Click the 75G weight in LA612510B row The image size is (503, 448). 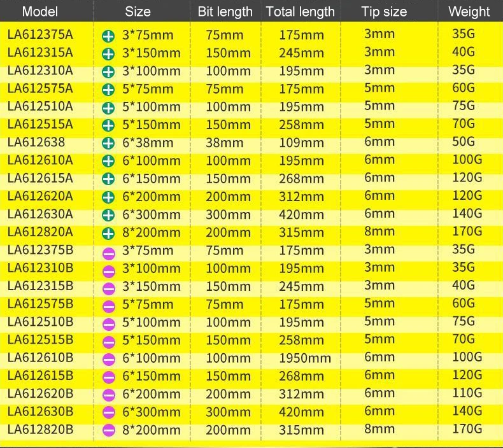click(x=464, y=321)
